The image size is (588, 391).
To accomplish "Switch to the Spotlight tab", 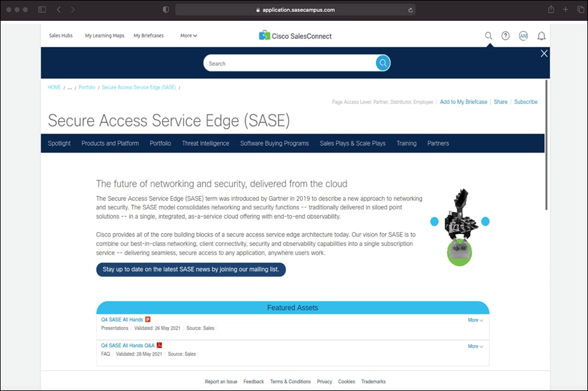I will coord(59,143).
